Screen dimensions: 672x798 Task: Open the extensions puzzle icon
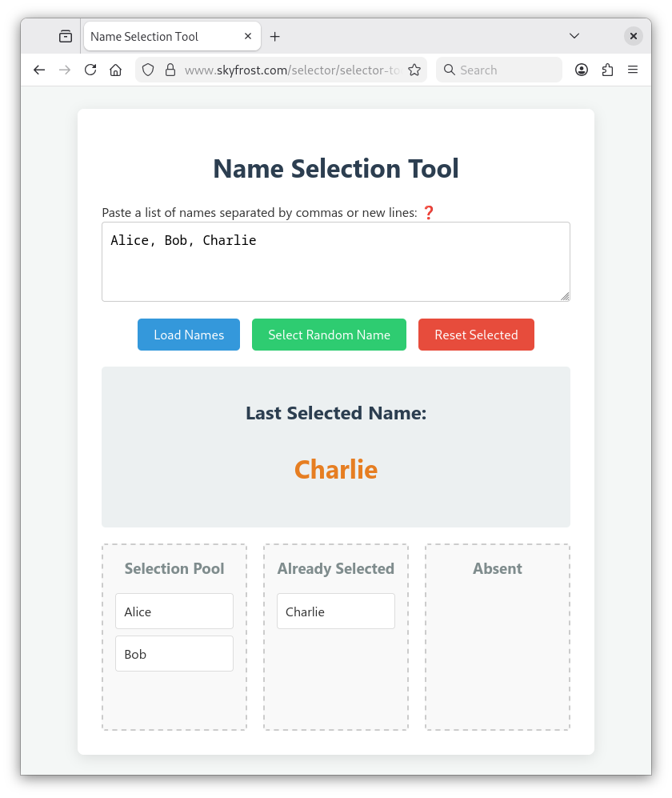pyautogui.click(x=607, y=70)
